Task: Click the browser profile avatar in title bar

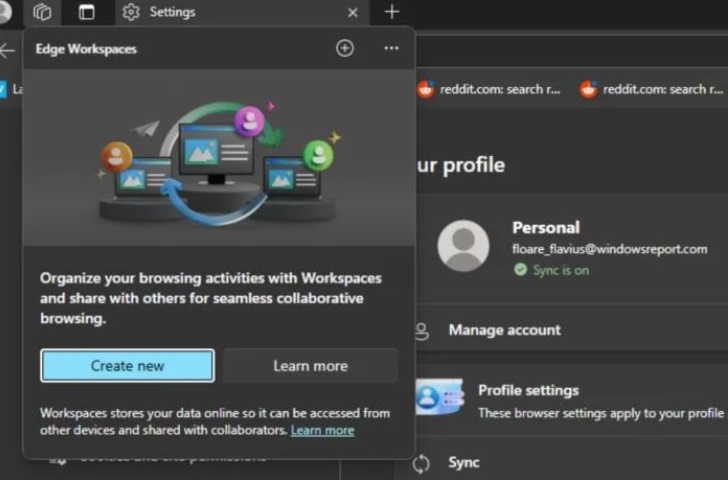Action: [4, 11]
